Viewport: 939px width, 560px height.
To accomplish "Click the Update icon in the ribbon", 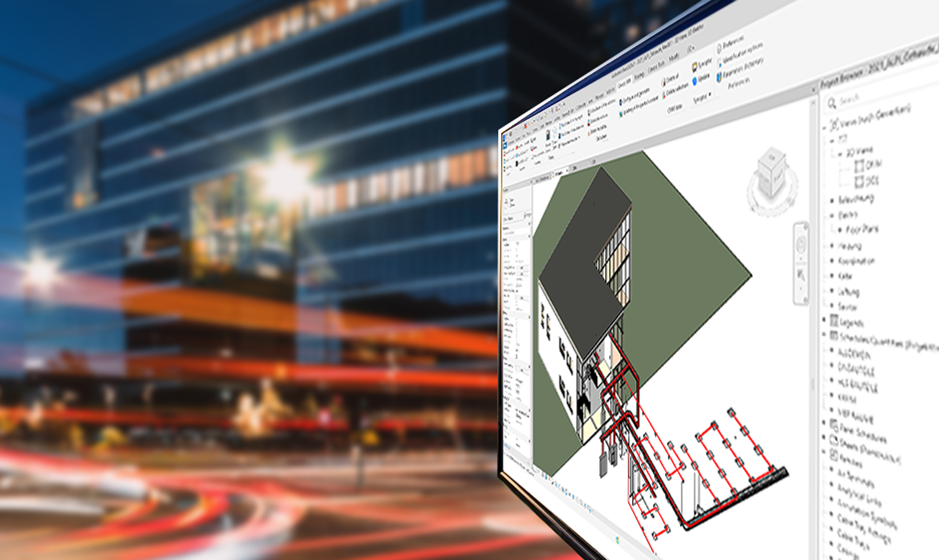I will 694,81.
